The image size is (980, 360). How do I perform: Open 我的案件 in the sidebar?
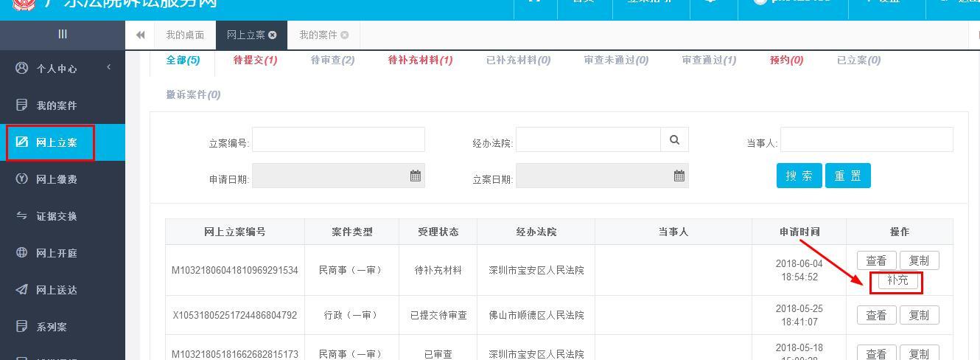click(x=63, y=105)
